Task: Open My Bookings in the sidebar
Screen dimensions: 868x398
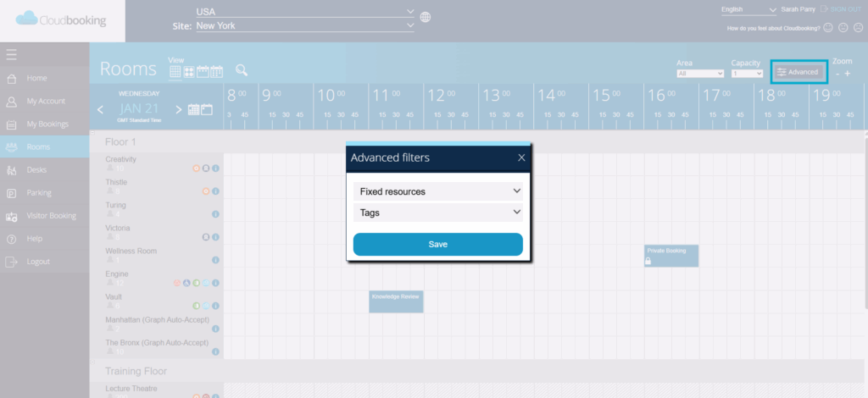Action: [47, 124]
